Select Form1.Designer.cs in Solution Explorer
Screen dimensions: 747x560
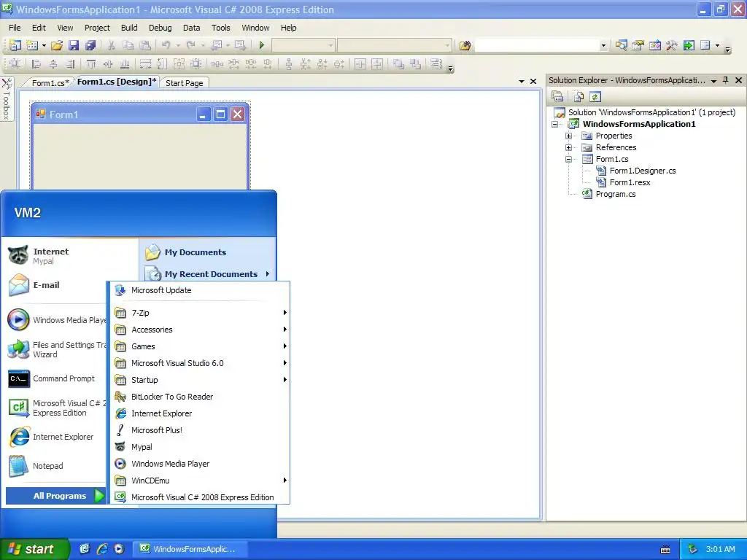coord(643,171)
